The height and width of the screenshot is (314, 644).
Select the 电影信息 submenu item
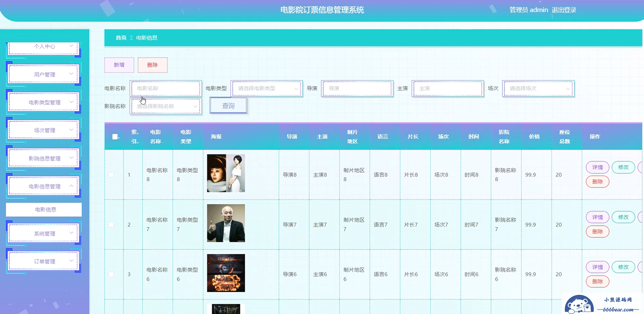(x=44, y=210)
